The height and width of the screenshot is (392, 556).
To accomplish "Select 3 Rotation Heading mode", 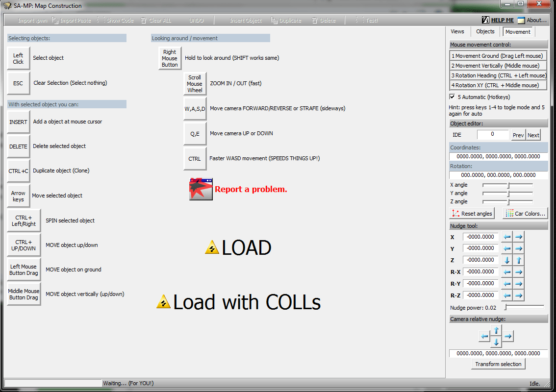I will [498, 75].
